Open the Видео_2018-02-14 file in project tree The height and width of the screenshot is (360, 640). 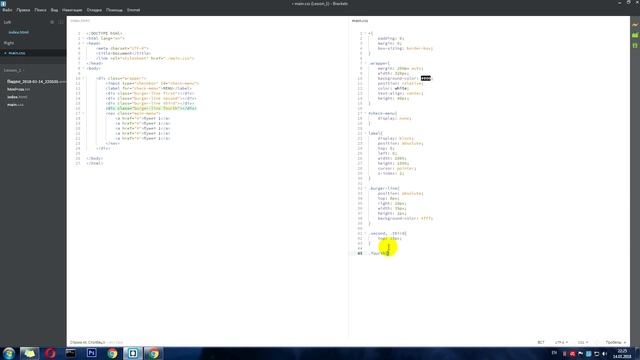[35, 82]
